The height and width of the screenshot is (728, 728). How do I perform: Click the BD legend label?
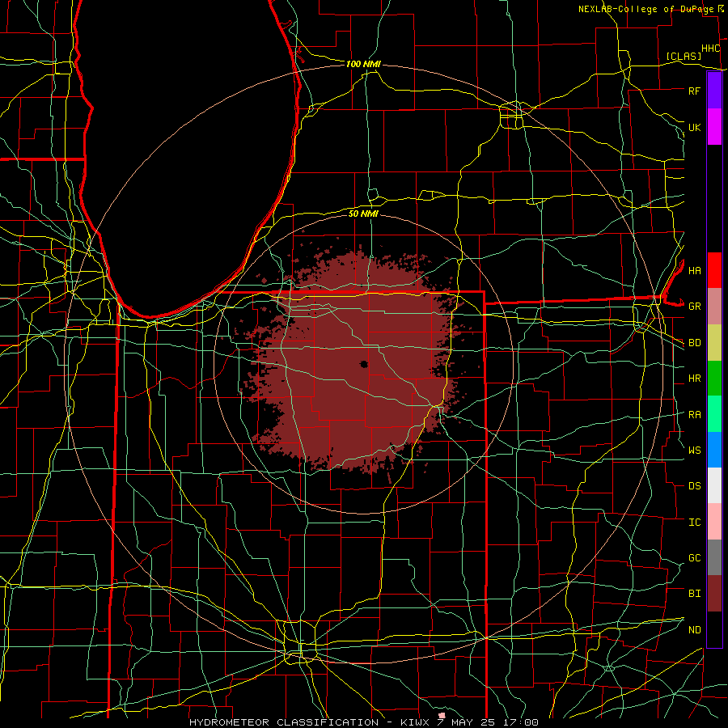click(694, 343)
